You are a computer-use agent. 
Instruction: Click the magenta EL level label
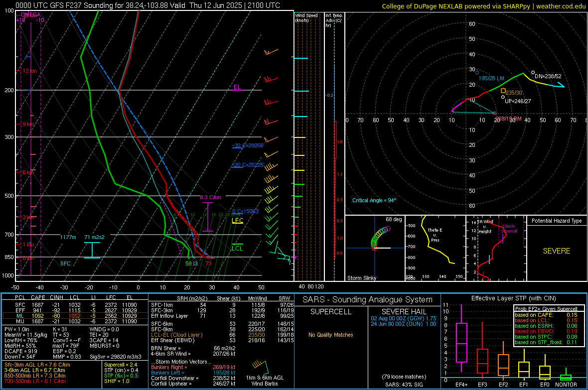click(x=237, y=87)
